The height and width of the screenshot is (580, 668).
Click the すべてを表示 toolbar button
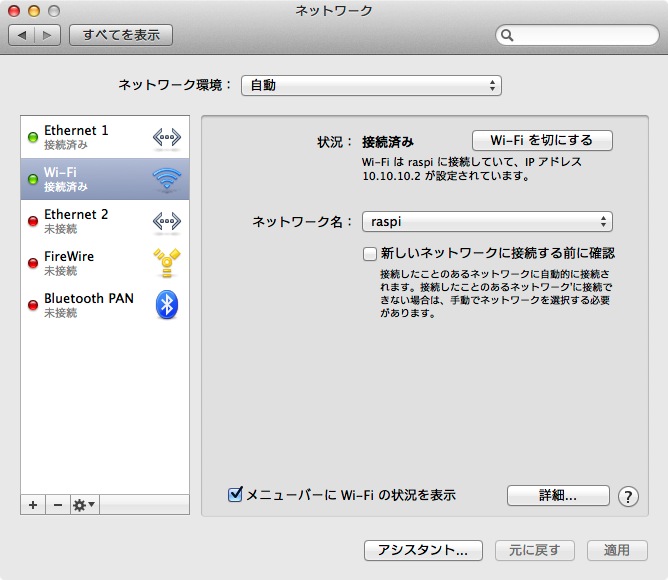121,35
